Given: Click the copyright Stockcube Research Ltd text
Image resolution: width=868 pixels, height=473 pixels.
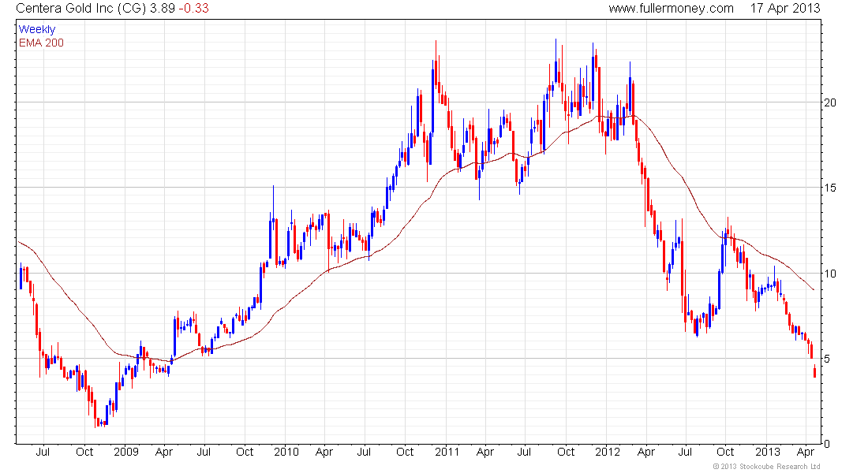Looking at the screenshot, I should tap(766, 467).
